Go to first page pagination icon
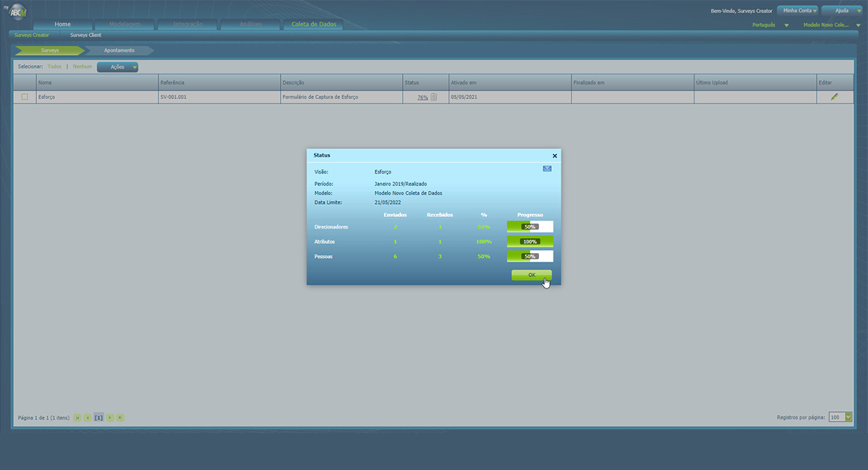868x470 pixels. coord(77,417)
